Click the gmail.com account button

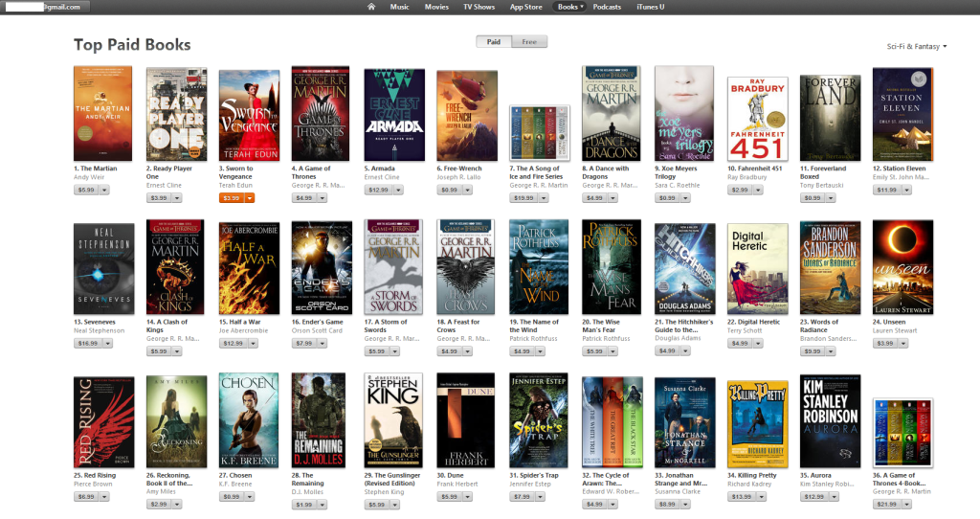pyautogui.click(x=45, y=7)
